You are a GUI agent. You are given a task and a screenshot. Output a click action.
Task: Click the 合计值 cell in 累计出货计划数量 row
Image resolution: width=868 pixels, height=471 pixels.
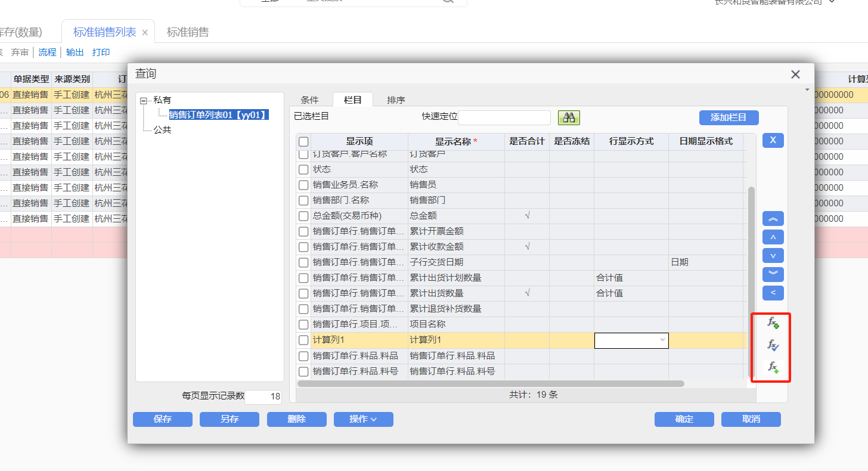pyautogui.click(x=631, y=278)
